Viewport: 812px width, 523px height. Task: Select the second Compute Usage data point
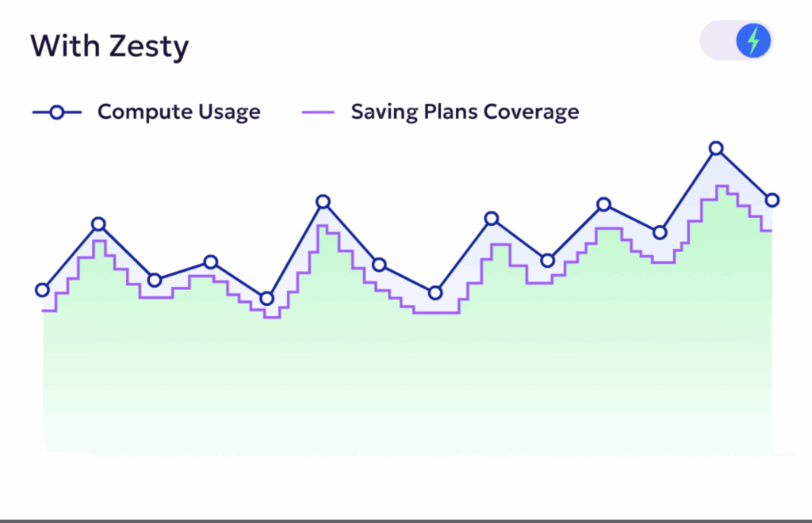[x=98, y=224]
